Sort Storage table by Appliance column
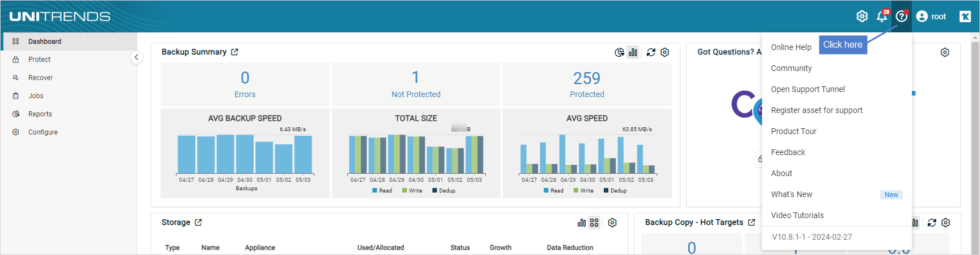Screen dimensions: 980x255 [x=260, y=248]
